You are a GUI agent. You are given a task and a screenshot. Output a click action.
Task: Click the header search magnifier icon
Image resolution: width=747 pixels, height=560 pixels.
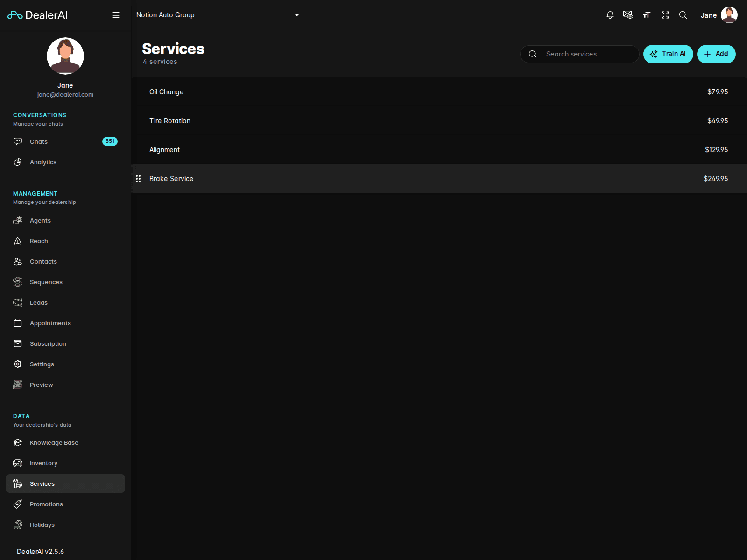click(x=683, y=15)
